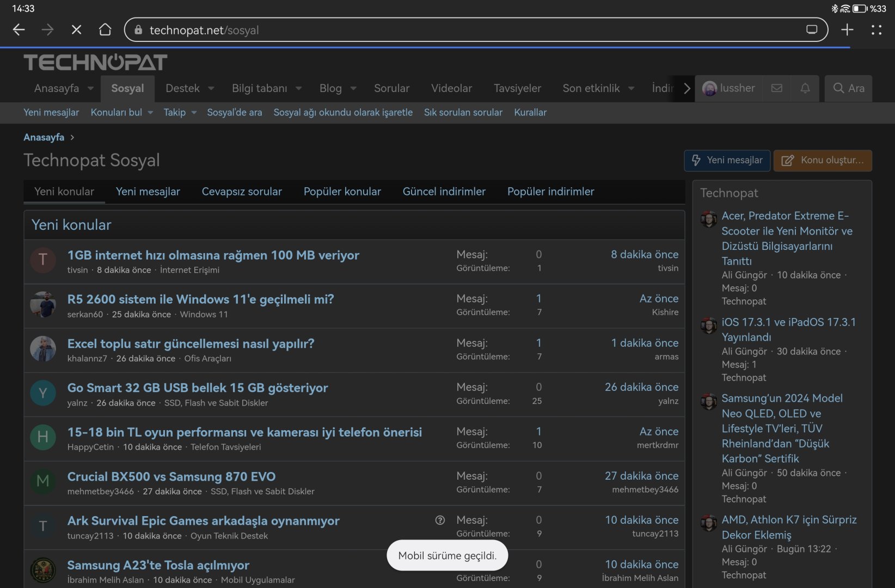
Task: Switch to Yeni mesajlar tab
Action: tap(148, 192)
